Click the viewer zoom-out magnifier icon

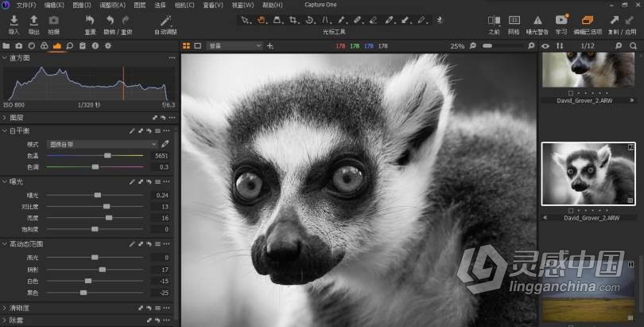[473, 46]
